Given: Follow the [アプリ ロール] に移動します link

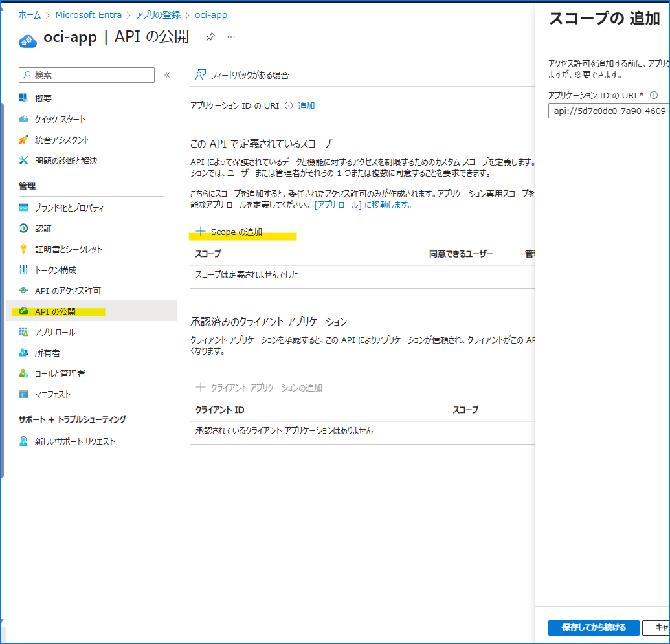Looking at the screenshot, I should (x=363, y=205).
